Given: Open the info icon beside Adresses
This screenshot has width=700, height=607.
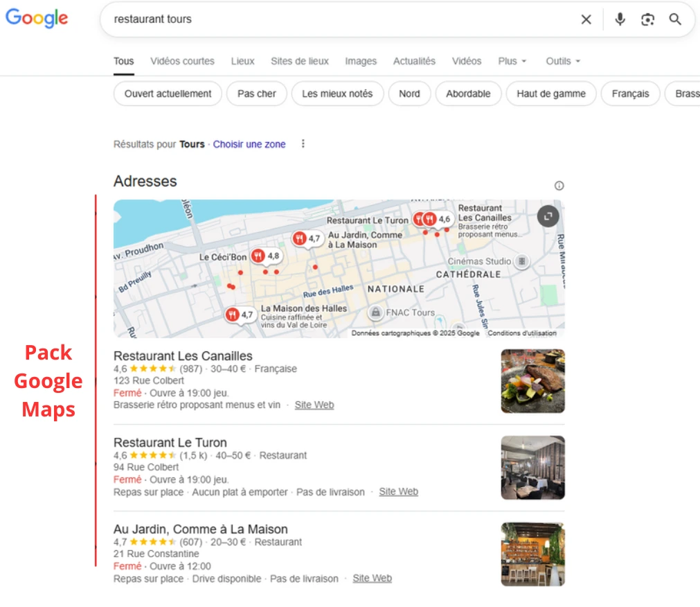Looking at the screenshot, I should 559,186.
